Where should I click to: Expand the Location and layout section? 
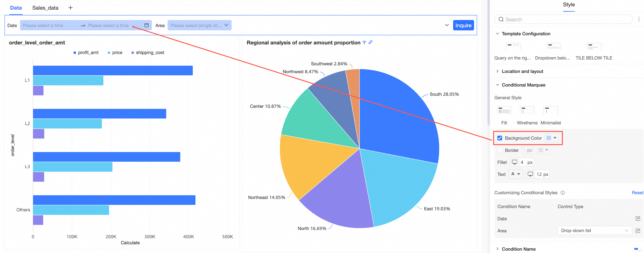tap(497, 71)
